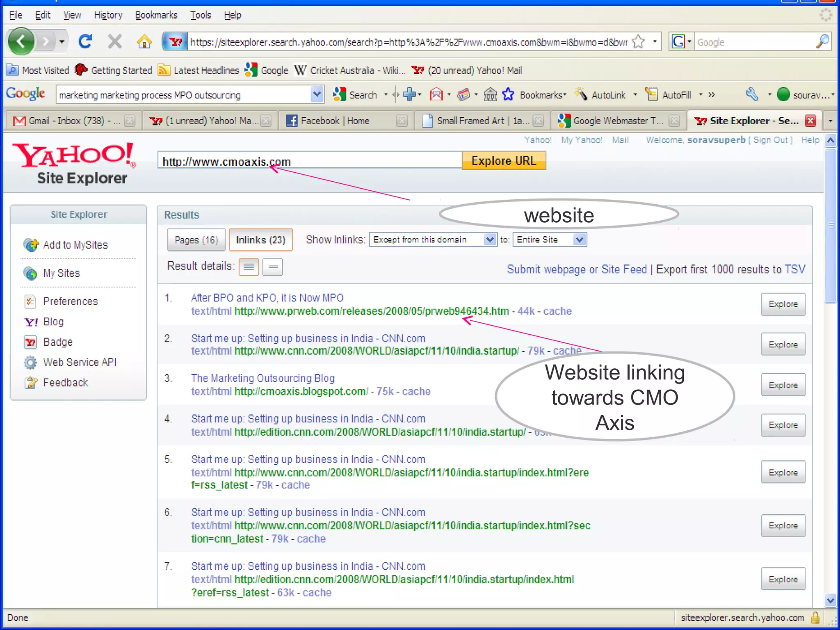Click the scrollbar up arrow
The height and width of the screenshot is (630, 840).
831,141
